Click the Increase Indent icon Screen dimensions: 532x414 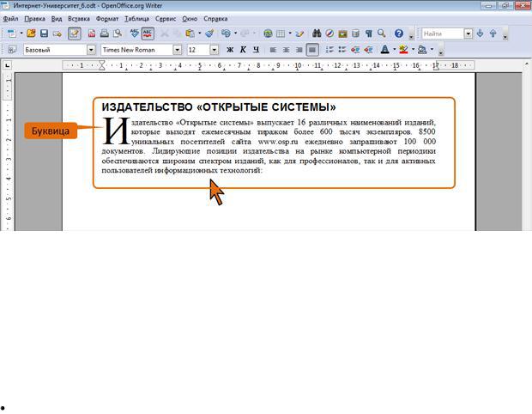click(368, 50)
